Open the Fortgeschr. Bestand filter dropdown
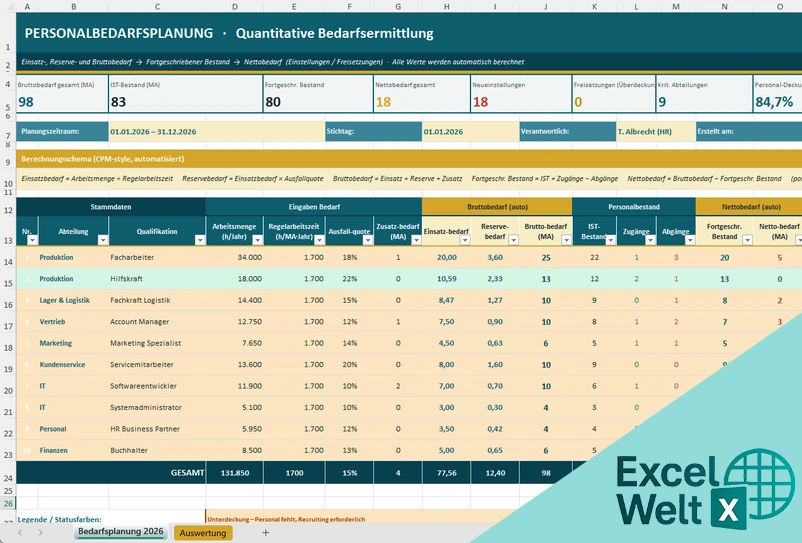 click(747, 240)
